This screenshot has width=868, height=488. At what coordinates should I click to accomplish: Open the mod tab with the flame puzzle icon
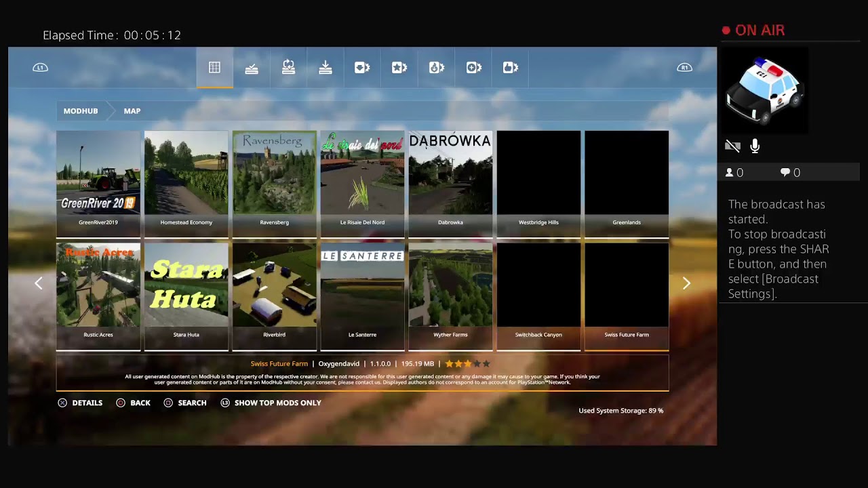tap(437, 68)
